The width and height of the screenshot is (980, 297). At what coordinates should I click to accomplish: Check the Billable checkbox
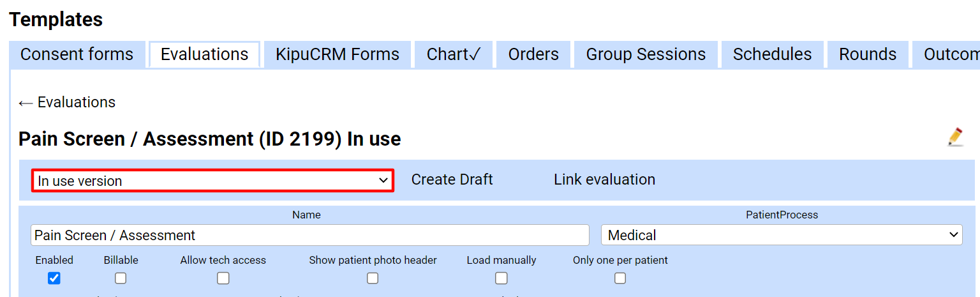pos(121,278)
